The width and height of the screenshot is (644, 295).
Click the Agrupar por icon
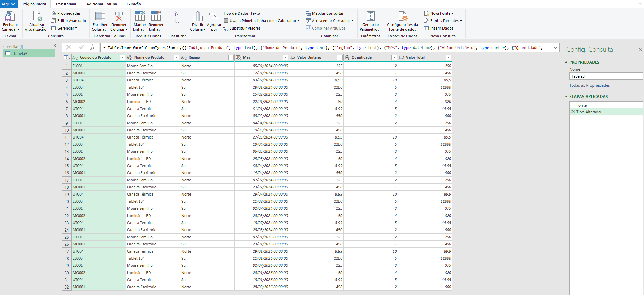214,16
